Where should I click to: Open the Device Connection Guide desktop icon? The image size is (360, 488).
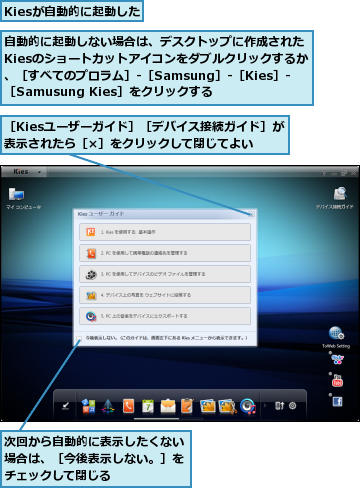coord(340,194)
